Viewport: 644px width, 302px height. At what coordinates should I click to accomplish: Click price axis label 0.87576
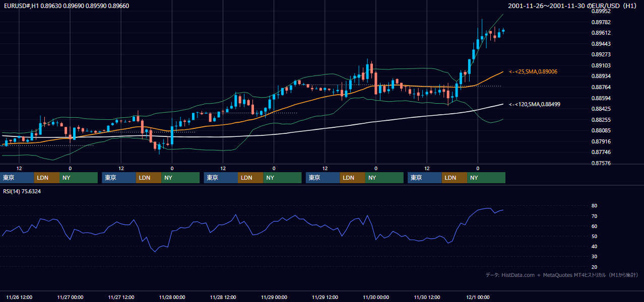pos(601,163)
